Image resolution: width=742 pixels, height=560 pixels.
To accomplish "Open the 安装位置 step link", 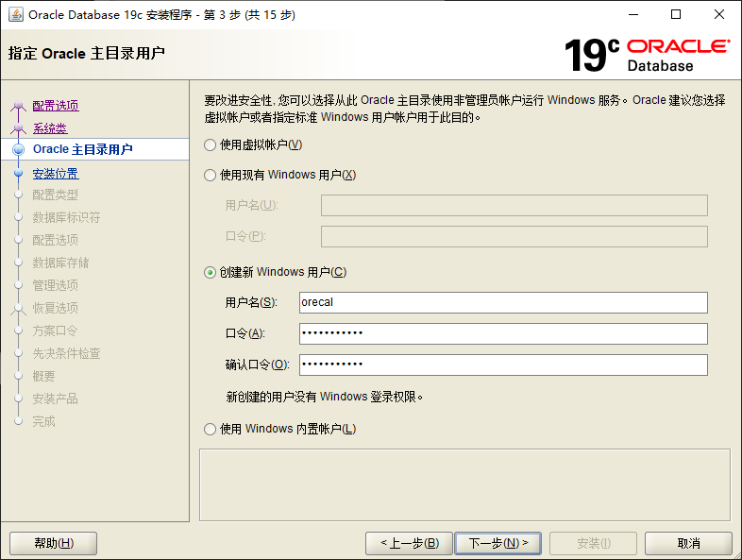I will pyautogui.click(x=56, y=174).
